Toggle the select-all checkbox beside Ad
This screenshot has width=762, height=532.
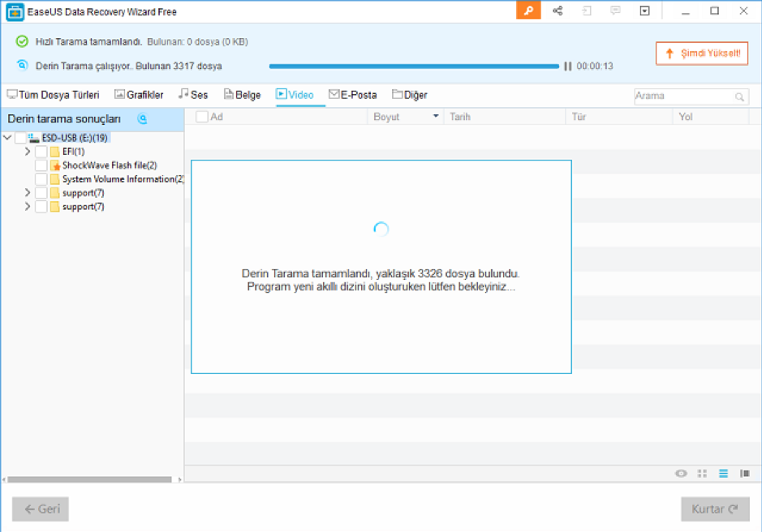[x=202, y=117]
